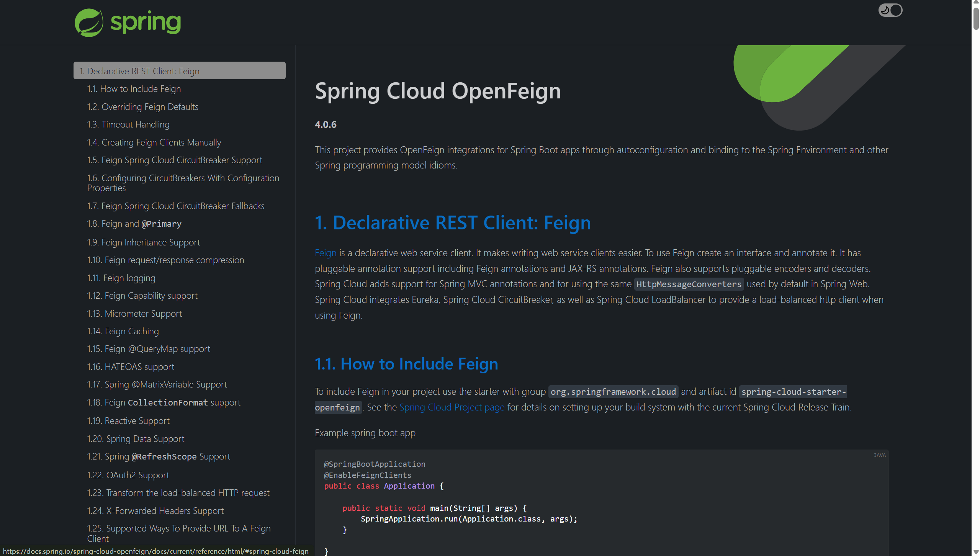Viewport: 980px width, 556px height.
Task: Open the 'Spring Cloud Project page' link
Action: pyautogui.click(x=452, y=407)
